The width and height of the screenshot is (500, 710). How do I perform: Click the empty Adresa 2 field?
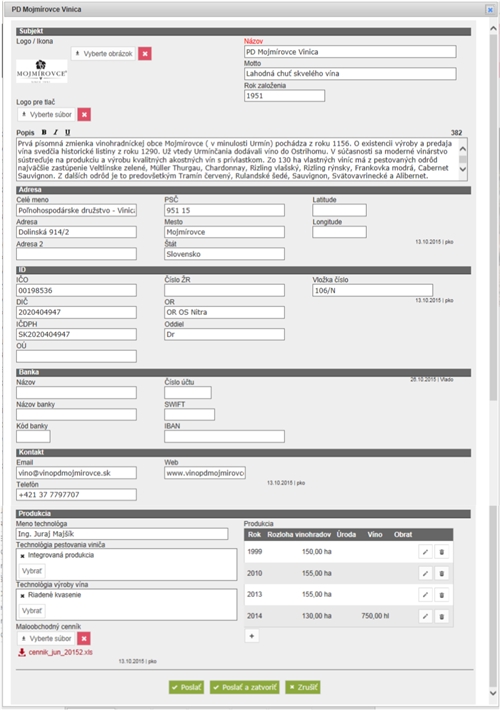point(77,254)
